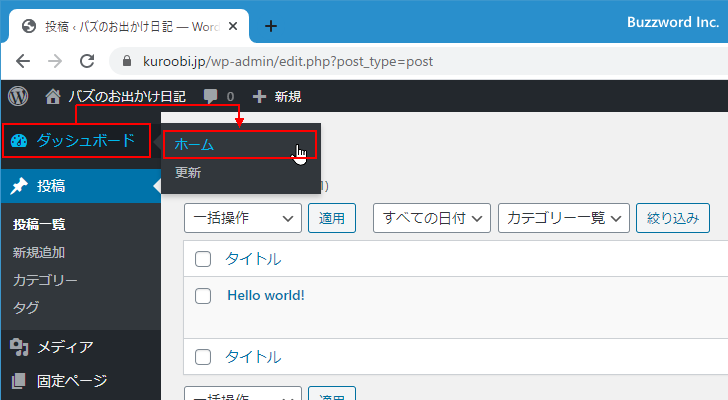Click the 固定ページ pages icon
728x400 pixels.
coord(19,381)
